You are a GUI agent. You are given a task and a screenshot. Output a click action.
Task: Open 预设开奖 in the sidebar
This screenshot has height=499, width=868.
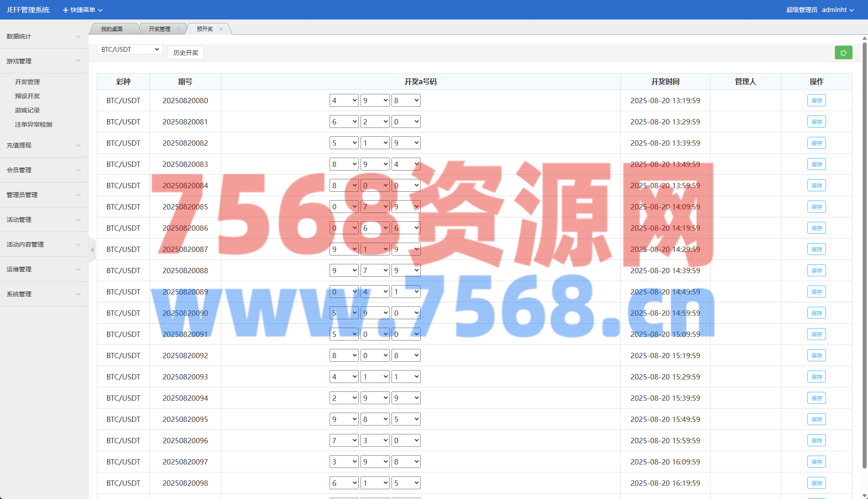tap(27, 96)
